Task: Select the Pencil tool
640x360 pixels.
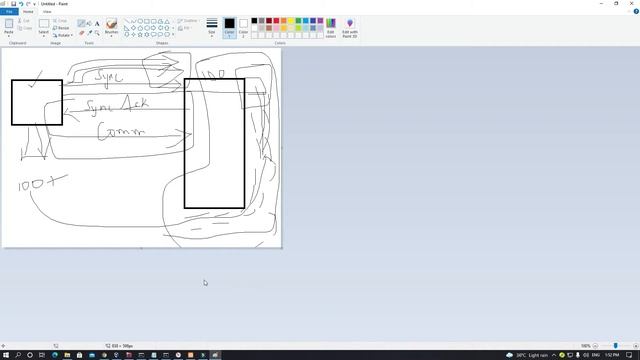Action: [82, 23]
